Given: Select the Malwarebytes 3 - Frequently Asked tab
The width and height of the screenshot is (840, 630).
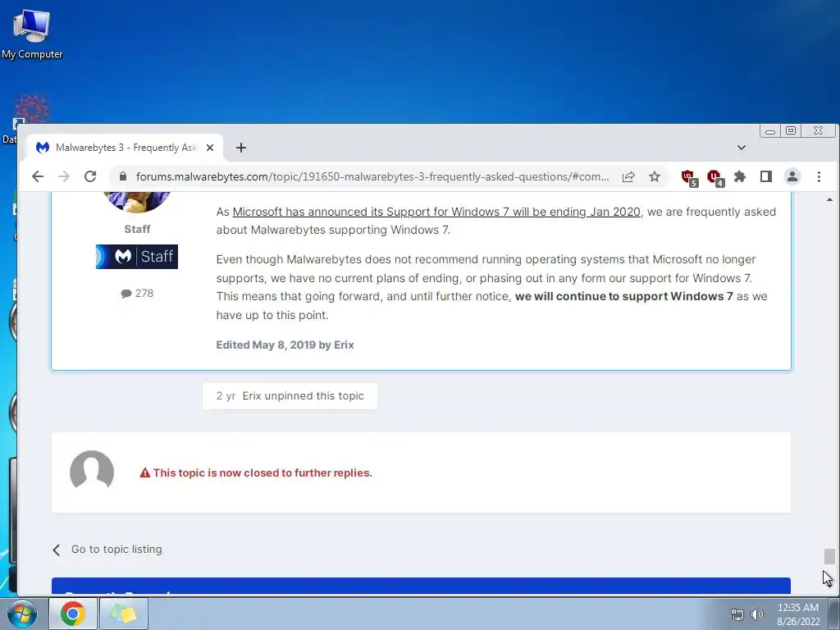Looking at the screenshot, I should coord(125,148).
